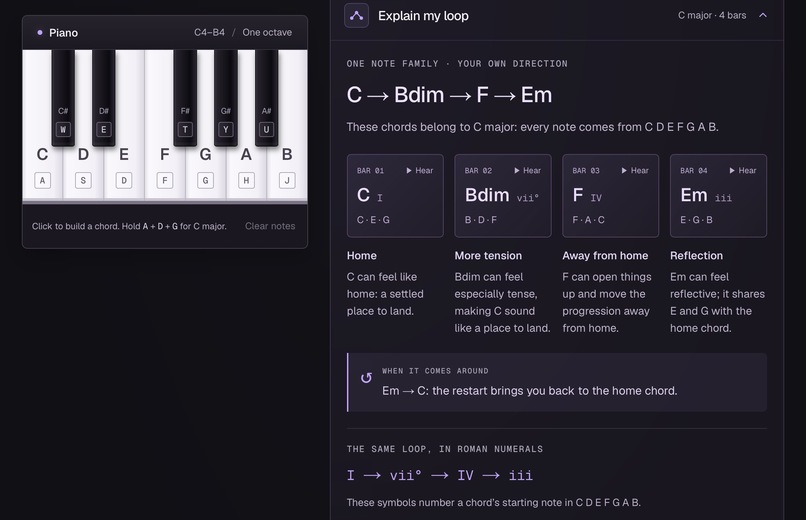The image size is (806, 520).
Task: Click the 'More tension' heading
Action: click(x=488, y=256)
